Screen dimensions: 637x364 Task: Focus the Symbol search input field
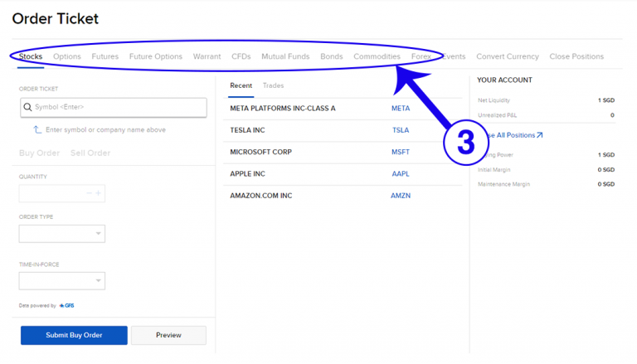click(x=116, y=107)
